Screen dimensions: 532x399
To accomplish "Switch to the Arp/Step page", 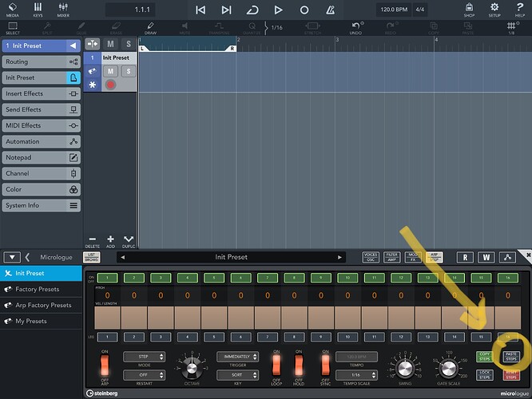I will 435,257.
